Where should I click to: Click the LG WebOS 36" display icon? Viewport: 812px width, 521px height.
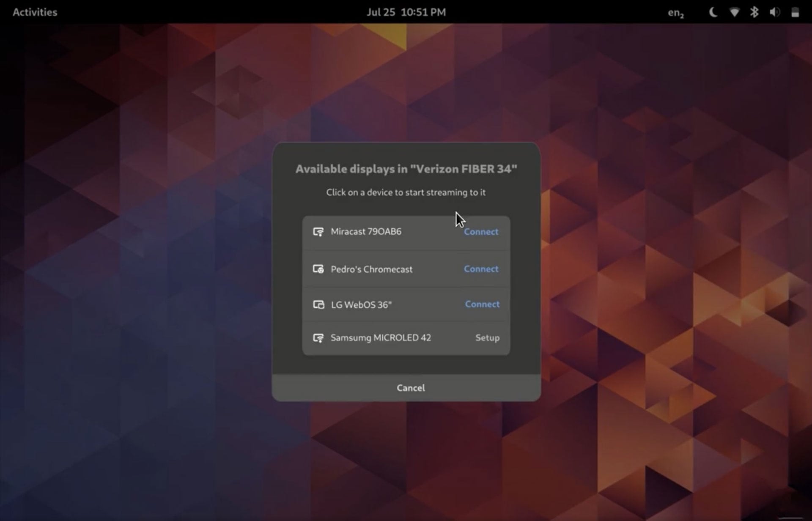tap(318, 304)
